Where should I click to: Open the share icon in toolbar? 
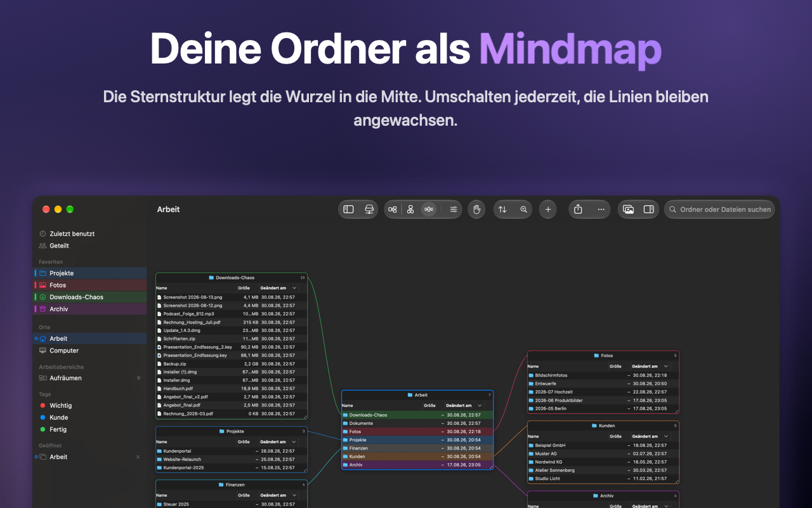point(578,210)
